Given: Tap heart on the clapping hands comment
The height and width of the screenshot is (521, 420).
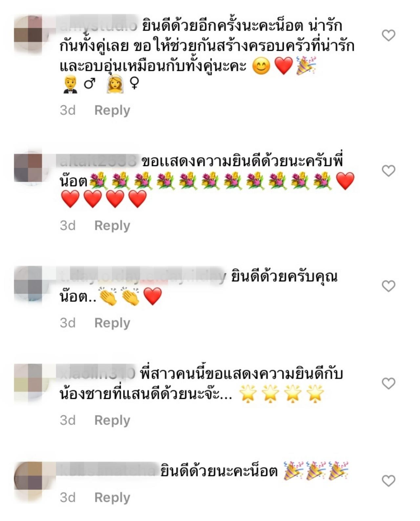Looking at the screenshot, I should (x=388, y=286).
